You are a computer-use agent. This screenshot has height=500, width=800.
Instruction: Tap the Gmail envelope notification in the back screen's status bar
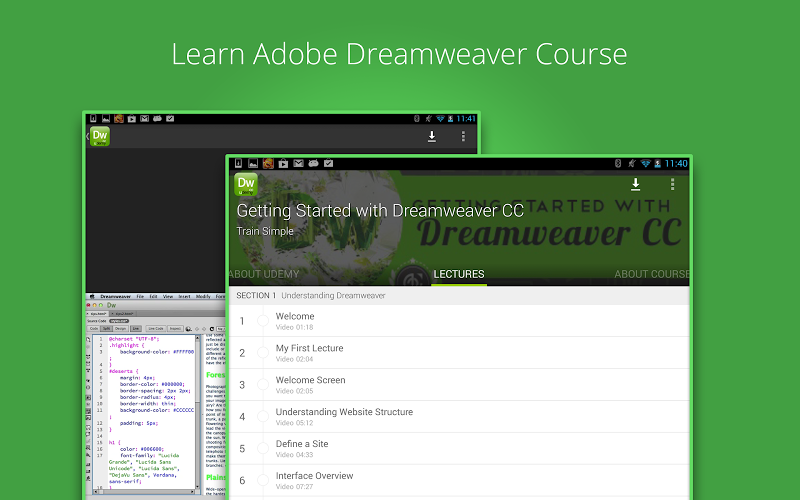pos(144,118)
